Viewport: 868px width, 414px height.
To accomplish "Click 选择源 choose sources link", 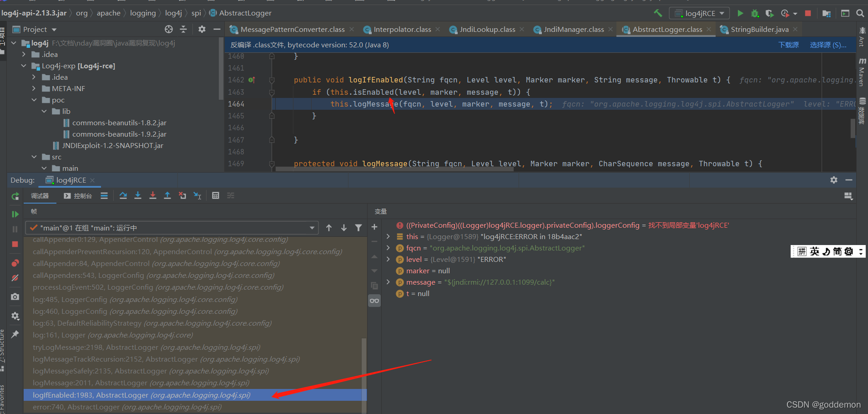I will point(828,45).
